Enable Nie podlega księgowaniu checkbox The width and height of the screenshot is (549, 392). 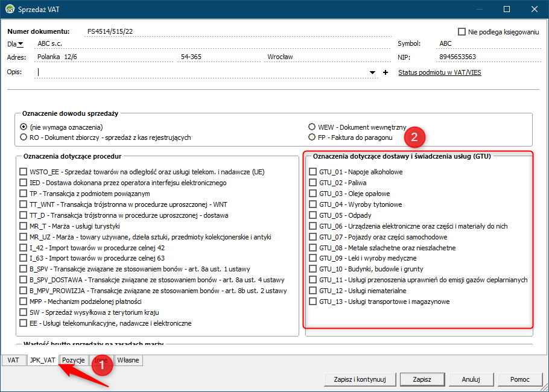(462, 32)
